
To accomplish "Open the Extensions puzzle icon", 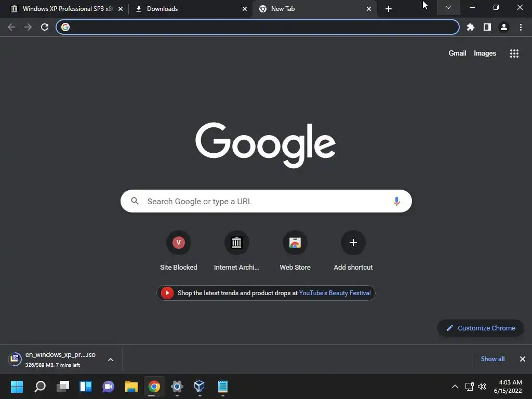I will (x=470, y=27).
